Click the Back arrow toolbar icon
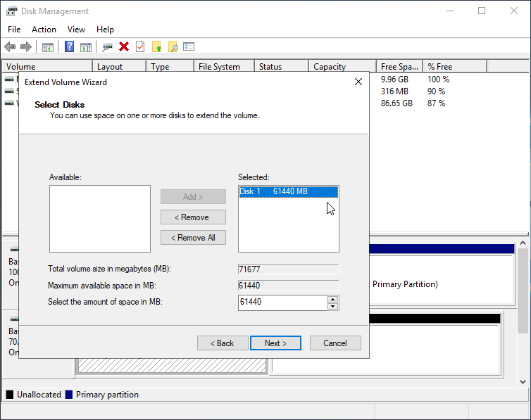The image size is (531, 420). pyautogui.click(x=10, y=47)
